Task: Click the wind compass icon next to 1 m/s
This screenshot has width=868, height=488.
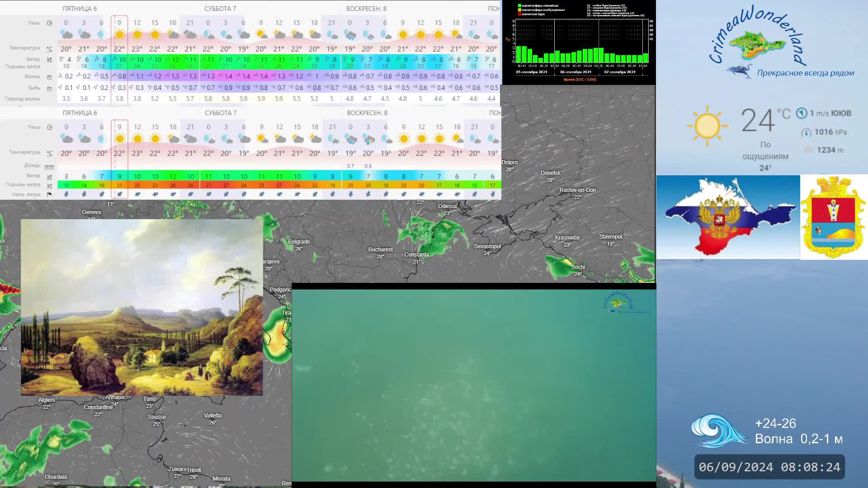Action: 802,113
